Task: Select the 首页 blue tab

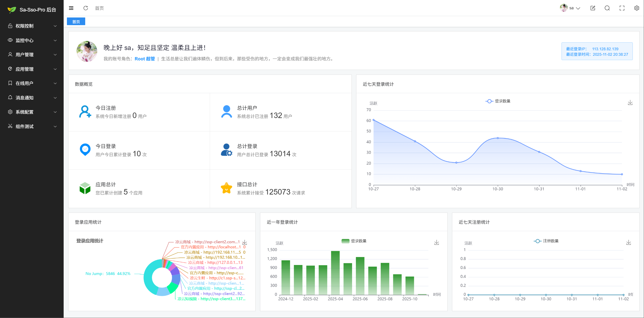Action: [76, 22]
